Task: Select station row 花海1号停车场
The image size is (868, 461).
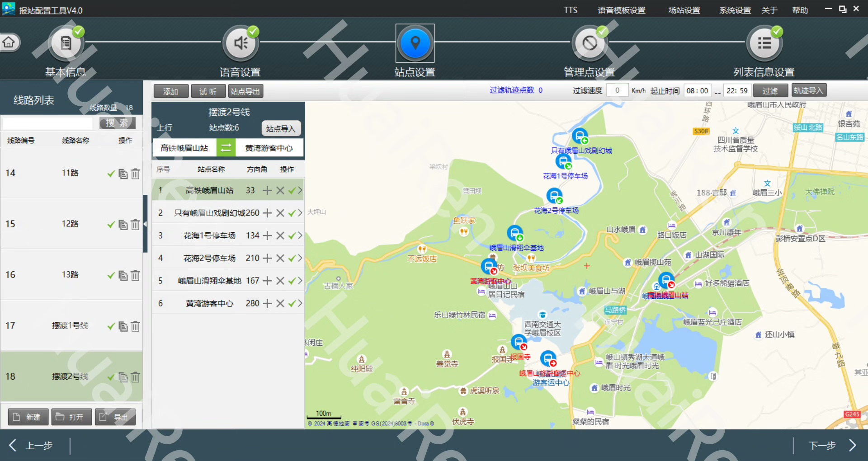Action: [x=228, y=235]
